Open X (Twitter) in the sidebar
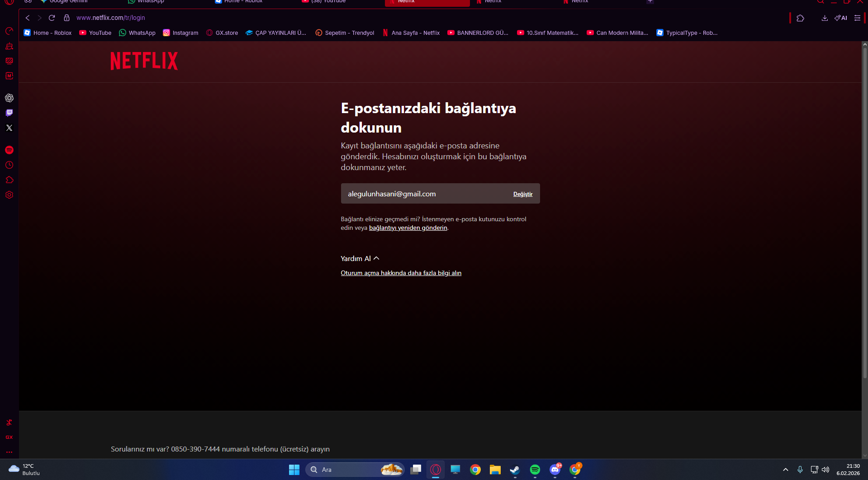This screenshot has height=480, width=868. pos(9,128)
